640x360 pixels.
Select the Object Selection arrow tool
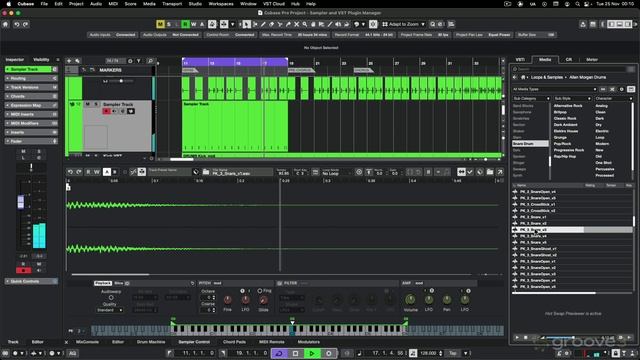(x=247, y=24)
